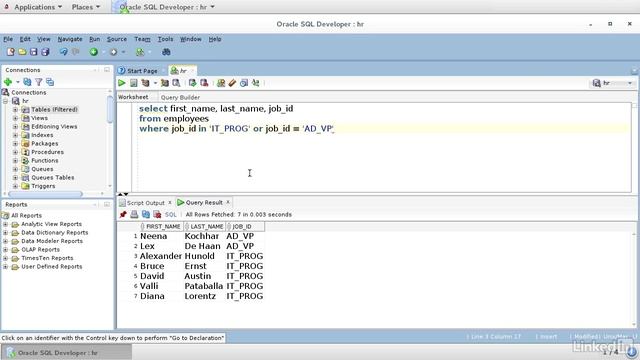Open the File menu
This screenshot has height=360, width=640.
point(8,39)
